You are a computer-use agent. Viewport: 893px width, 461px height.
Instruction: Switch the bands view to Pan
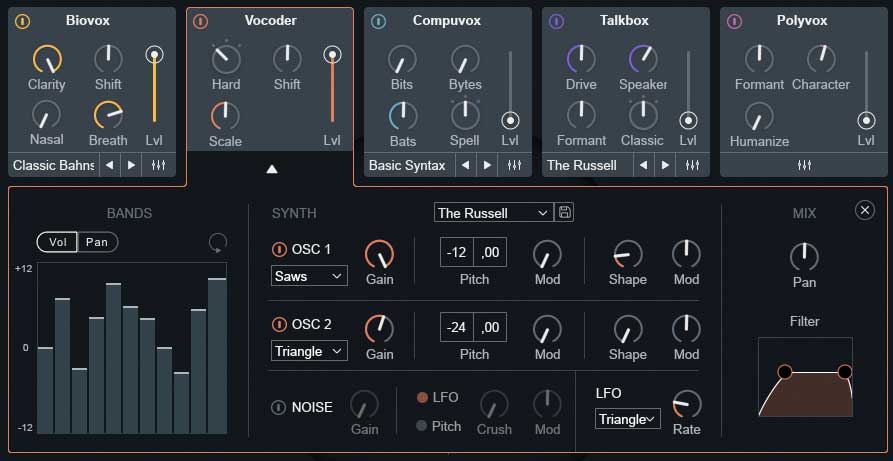click(99, 242)
